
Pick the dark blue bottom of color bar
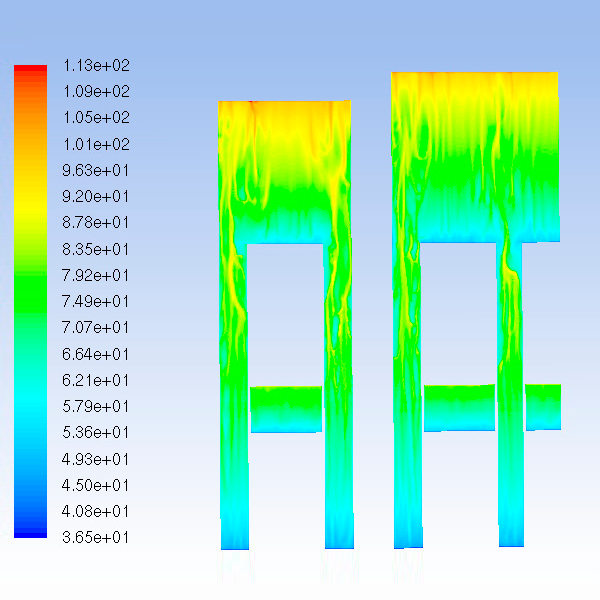coord(30,532)
